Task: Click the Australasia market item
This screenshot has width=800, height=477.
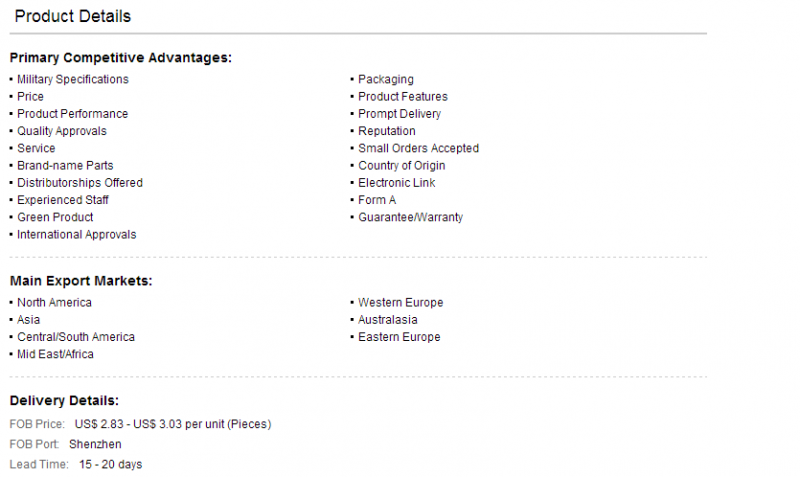Action: coord(388,320)
